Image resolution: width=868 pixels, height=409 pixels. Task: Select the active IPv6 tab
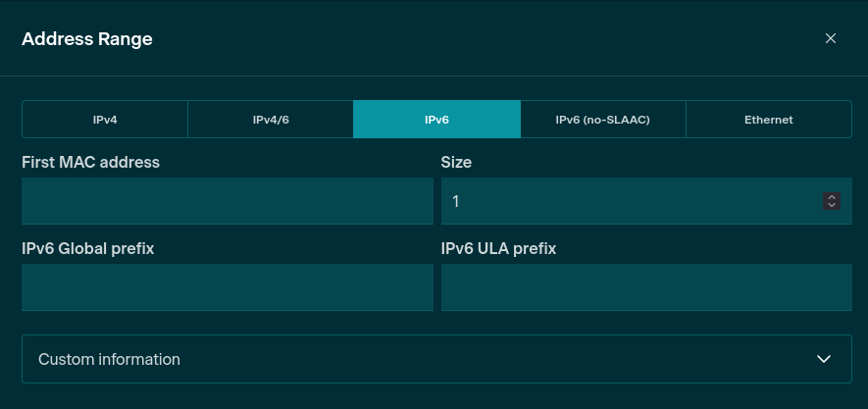(436, 120)
